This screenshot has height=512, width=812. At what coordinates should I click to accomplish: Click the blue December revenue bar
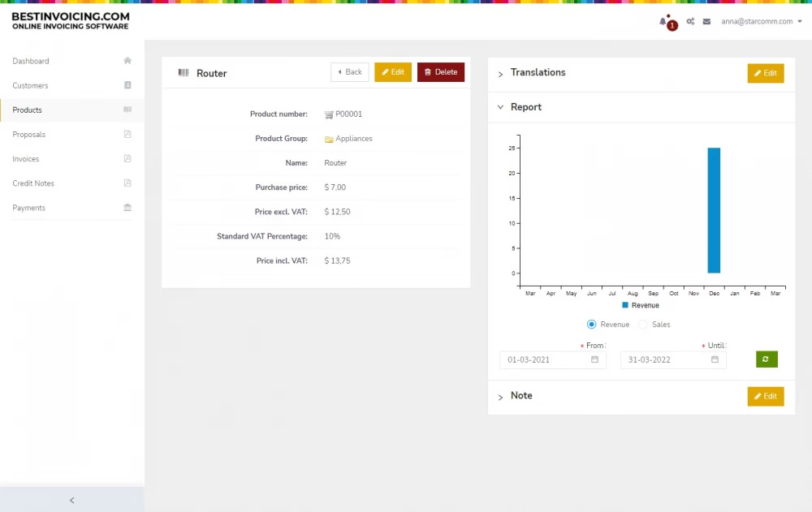pyautogui.click(x=714, y=210)
